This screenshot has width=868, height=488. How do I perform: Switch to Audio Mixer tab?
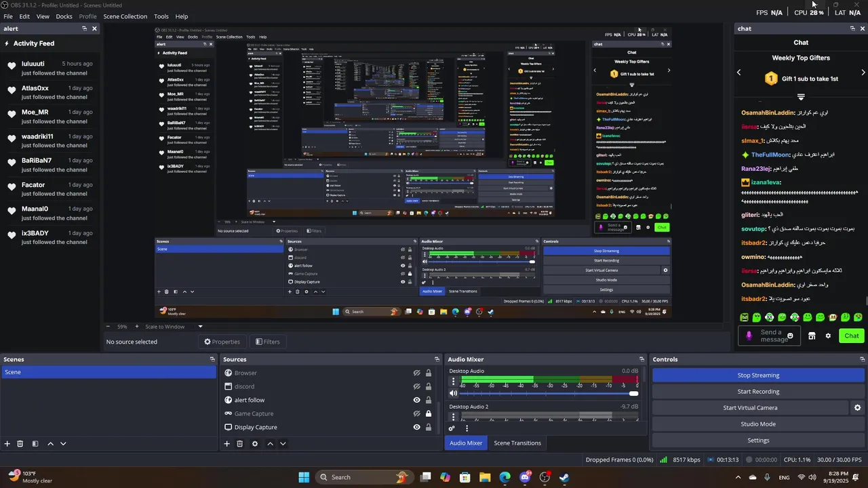pyautogui.click(x=466, y=443)
